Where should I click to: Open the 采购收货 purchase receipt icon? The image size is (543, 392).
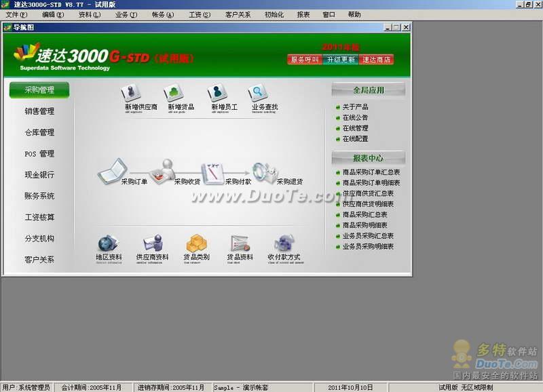coord(164,172)
